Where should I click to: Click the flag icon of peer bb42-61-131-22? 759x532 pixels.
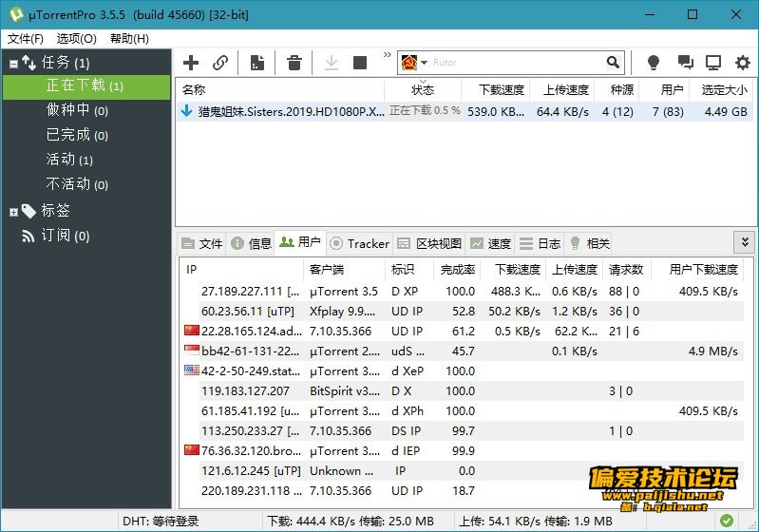pos(192,350)
